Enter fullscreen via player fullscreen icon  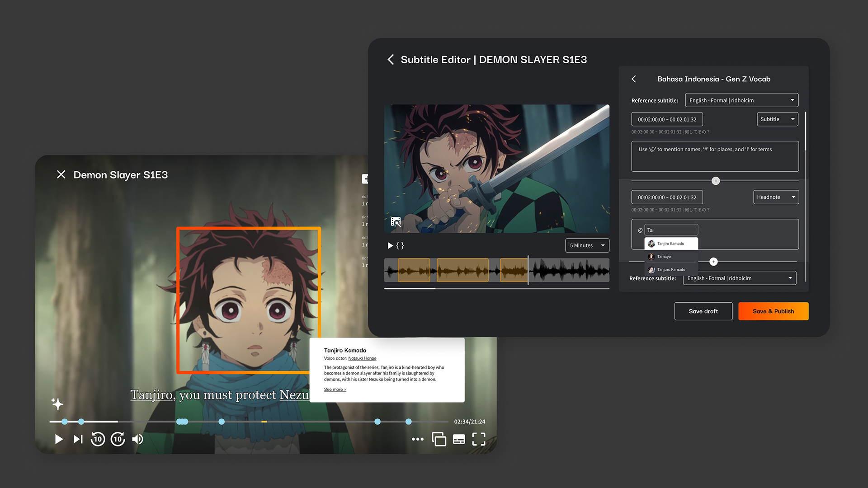pos(479,439)
